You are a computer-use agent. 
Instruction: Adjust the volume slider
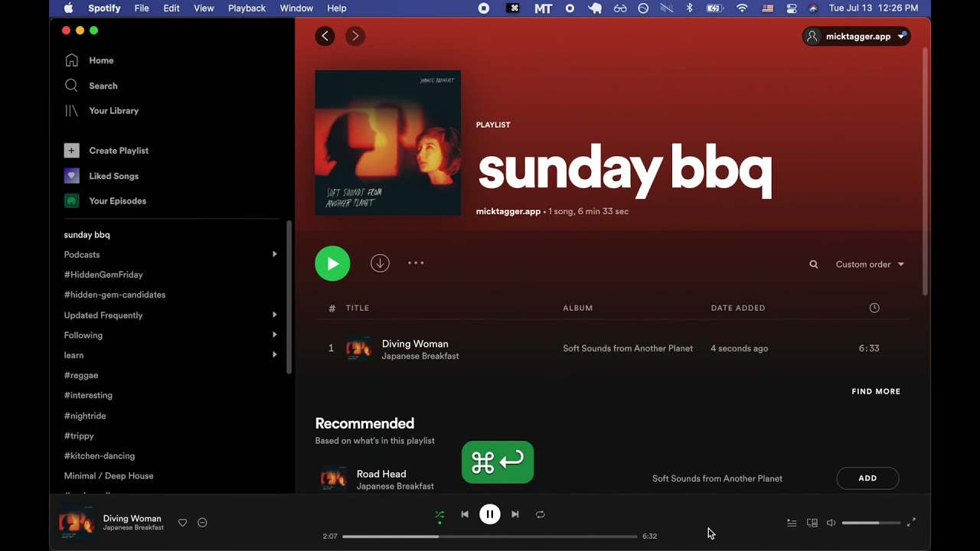coord(871,523)
